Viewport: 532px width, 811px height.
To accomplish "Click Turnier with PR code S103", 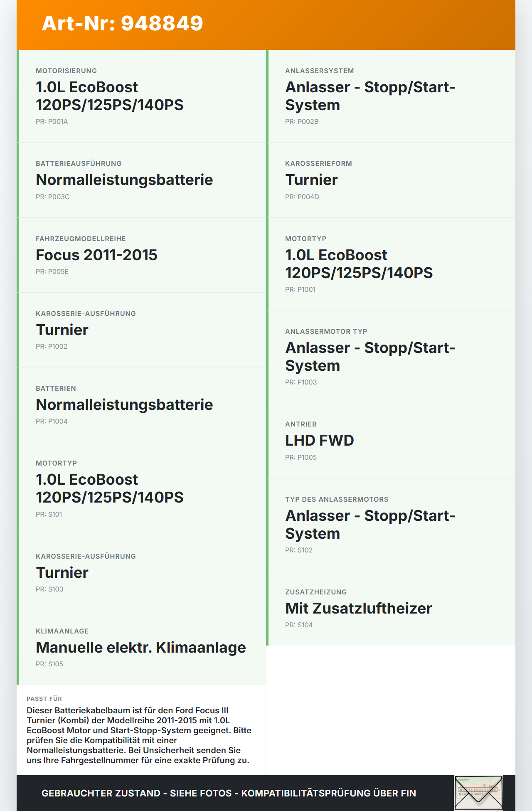I will click(62, 572).
